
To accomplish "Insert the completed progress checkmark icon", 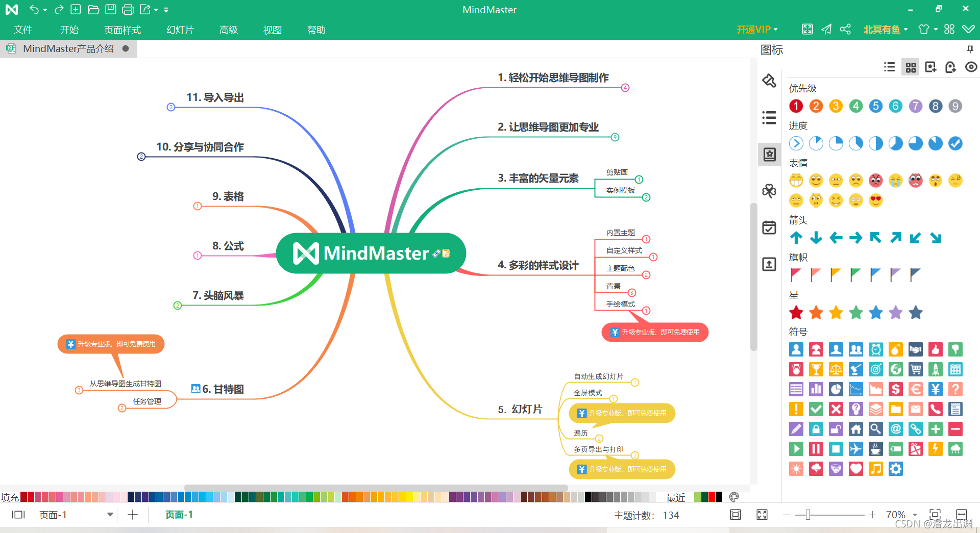I will pos(955,143).
